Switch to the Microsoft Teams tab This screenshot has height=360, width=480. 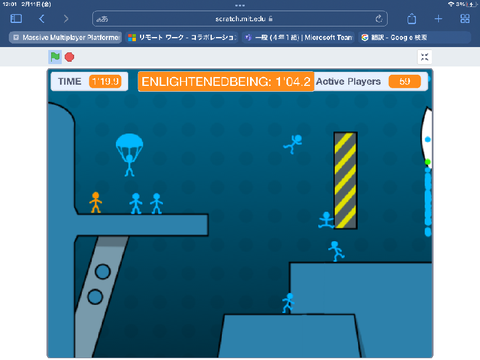tap(298, 37)
